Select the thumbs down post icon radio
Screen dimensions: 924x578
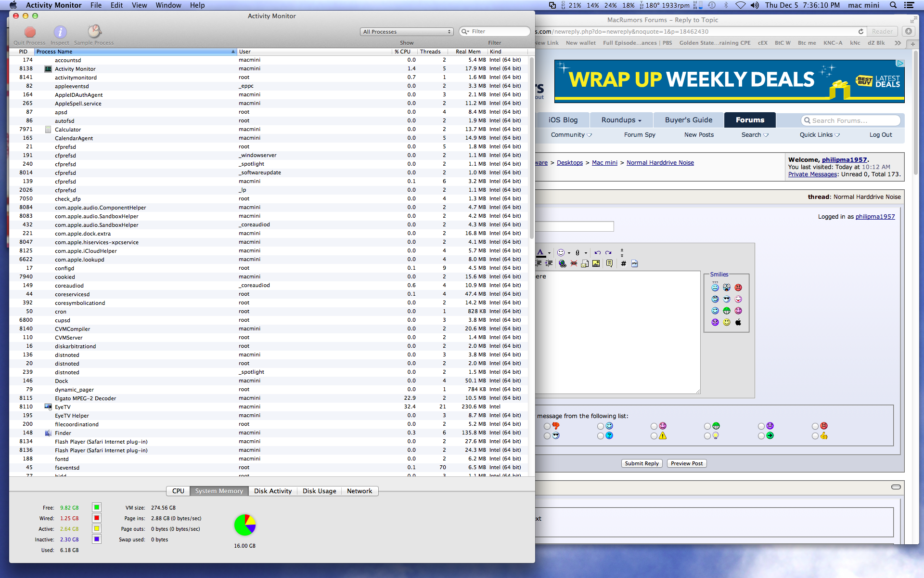pos(547,426)
